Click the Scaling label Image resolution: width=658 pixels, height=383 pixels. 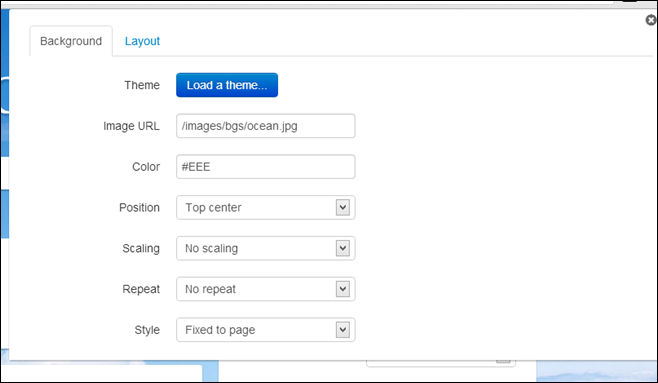click(141, 248)
